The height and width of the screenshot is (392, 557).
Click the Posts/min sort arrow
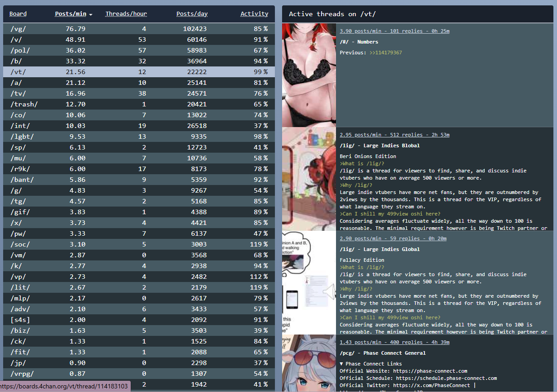click(x=91, y=15)
